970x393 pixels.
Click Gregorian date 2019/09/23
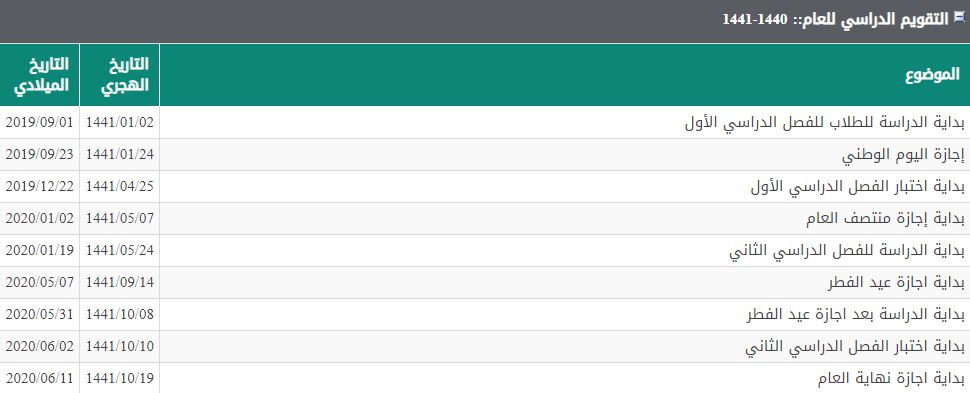[x=40, y=155]
